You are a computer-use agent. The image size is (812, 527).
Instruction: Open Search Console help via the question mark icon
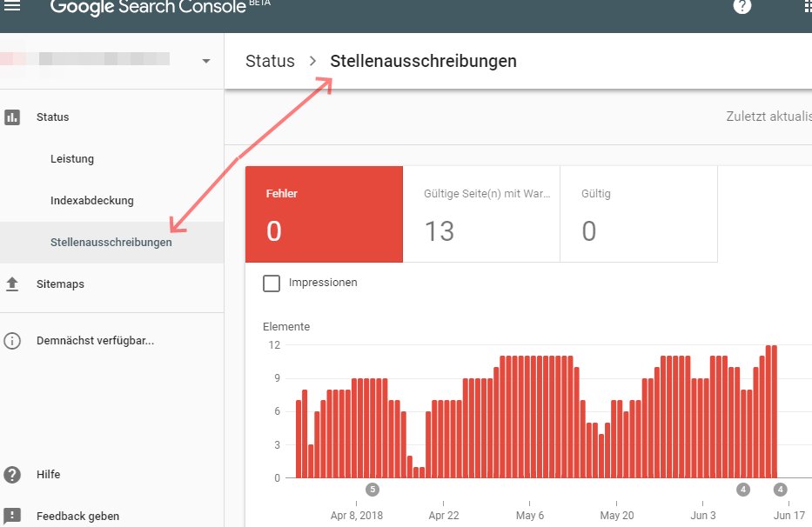click(742, 7)
